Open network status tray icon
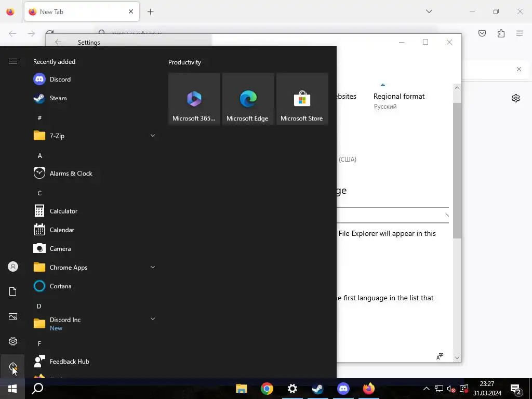This screenshot has width=532, height=399. 439,389
